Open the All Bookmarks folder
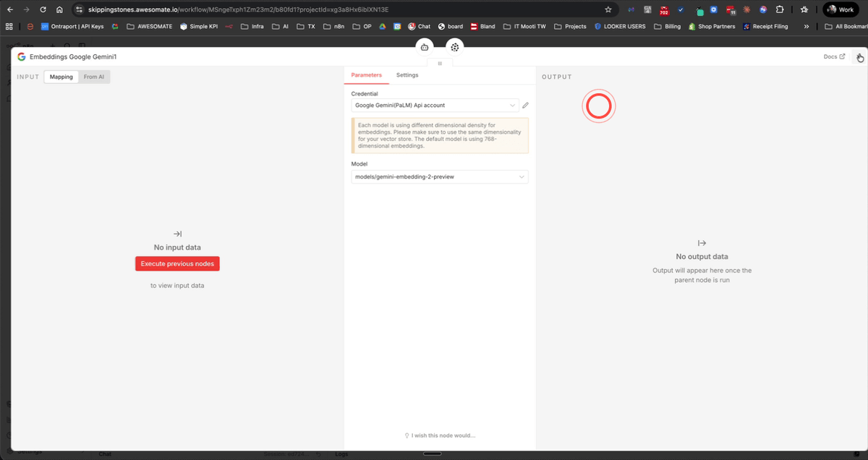 click(x=845, y=26)
